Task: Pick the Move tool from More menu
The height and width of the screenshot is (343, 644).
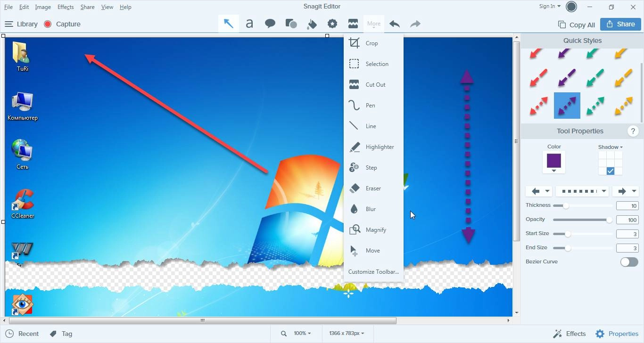Action: [x=373, y=250]
